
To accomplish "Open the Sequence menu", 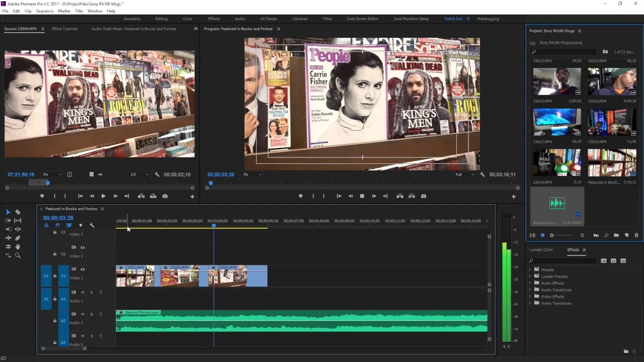I will click(45, 11).
